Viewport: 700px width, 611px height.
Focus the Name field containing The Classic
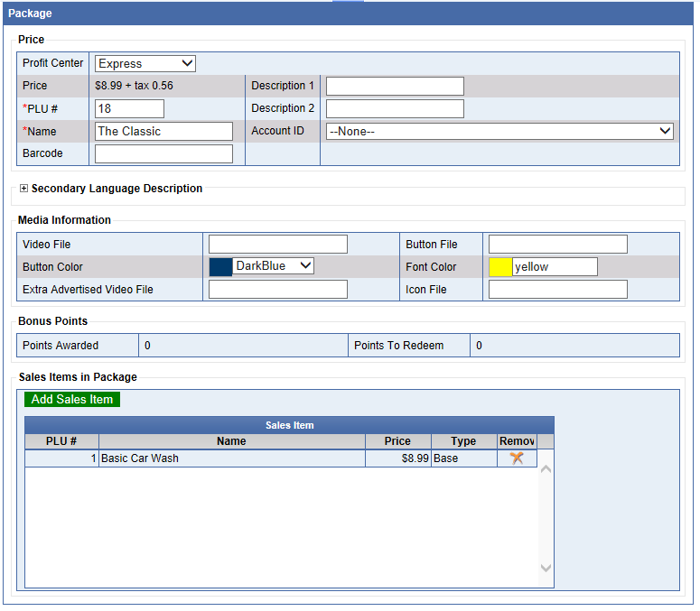pos(163,131)
